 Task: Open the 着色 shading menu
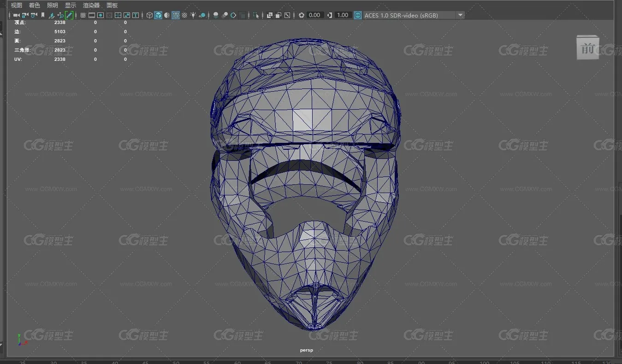(x=34, y=5)
